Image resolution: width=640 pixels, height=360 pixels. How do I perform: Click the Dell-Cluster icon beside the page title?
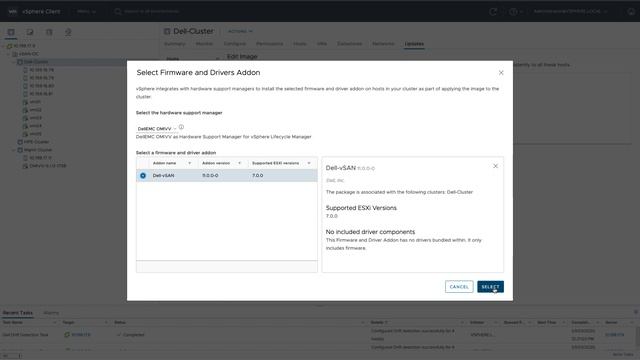[x=167, y=31]
